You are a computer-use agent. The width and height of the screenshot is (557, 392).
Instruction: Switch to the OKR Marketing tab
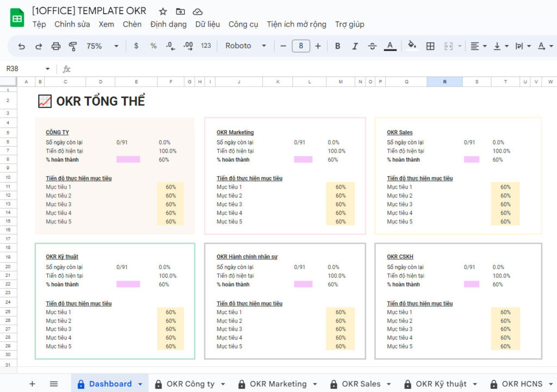pos(277,384)
